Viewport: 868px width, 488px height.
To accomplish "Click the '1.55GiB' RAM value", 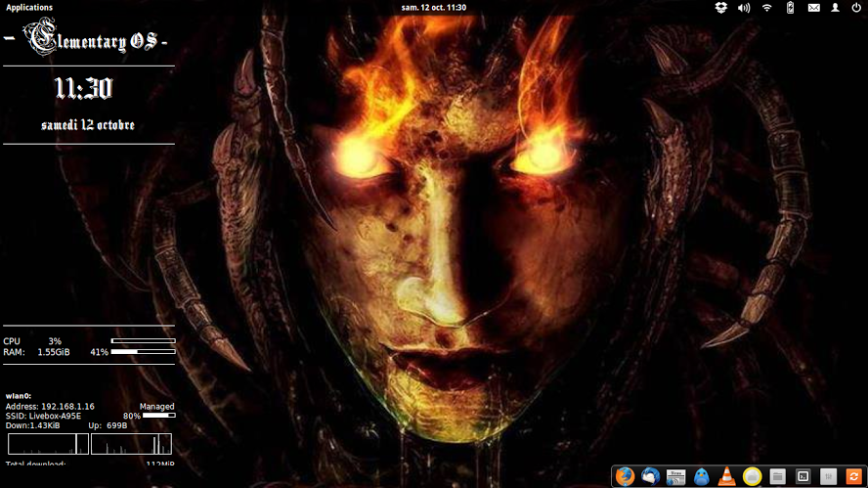I will point(54,352).
